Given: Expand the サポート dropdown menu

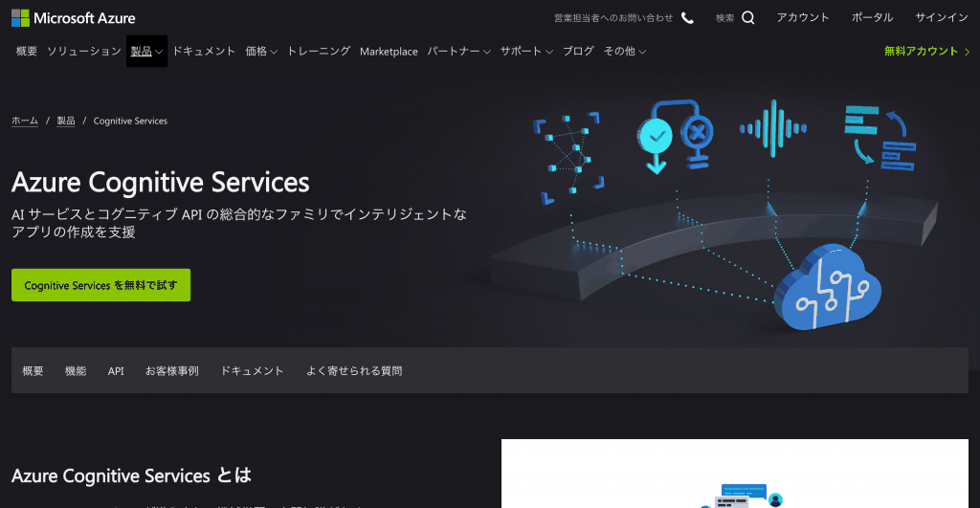Looking at the screenshot, I should coord(526,52).
